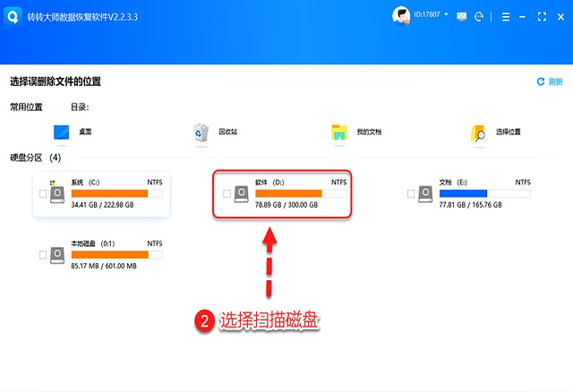
Task: Click the 本地磁盘 (0:1) drive name
Action: click(x=93, y=243)
